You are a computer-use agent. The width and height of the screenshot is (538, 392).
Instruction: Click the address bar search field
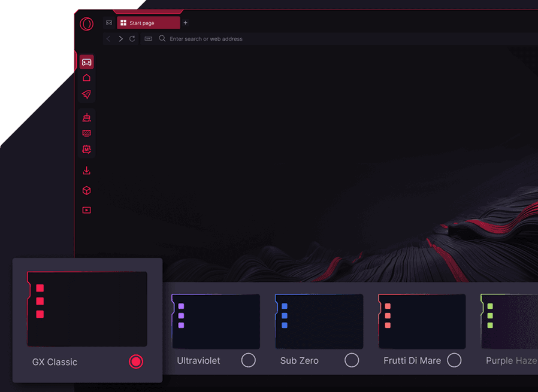340,39
